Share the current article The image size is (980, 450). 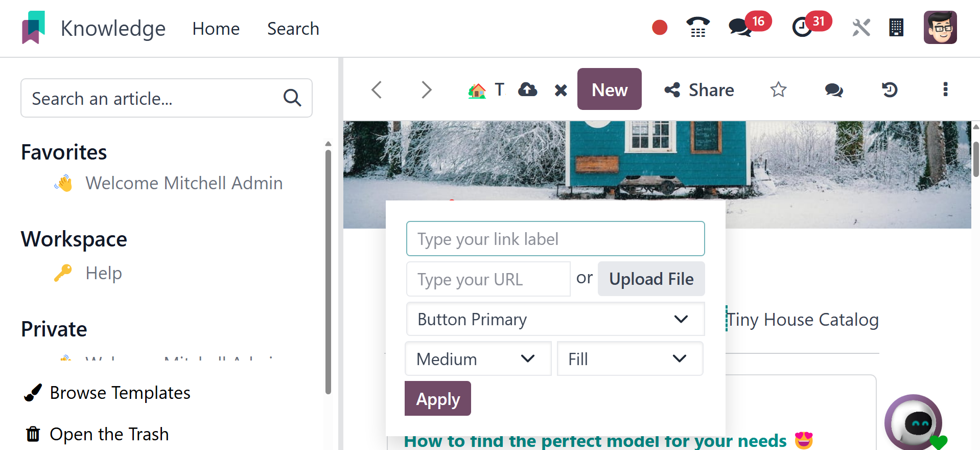click(699, 90)
